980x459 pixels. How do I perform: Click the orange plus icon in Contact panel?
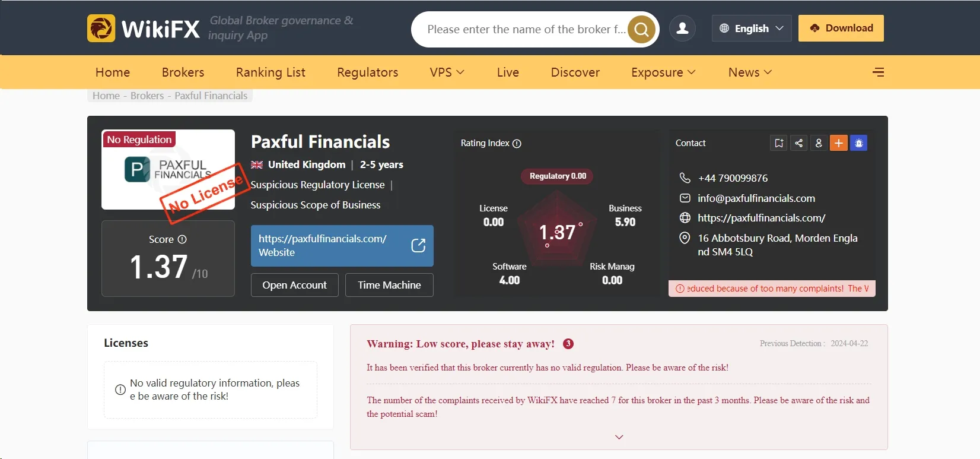pyautogui.click(x=839, y=143)
